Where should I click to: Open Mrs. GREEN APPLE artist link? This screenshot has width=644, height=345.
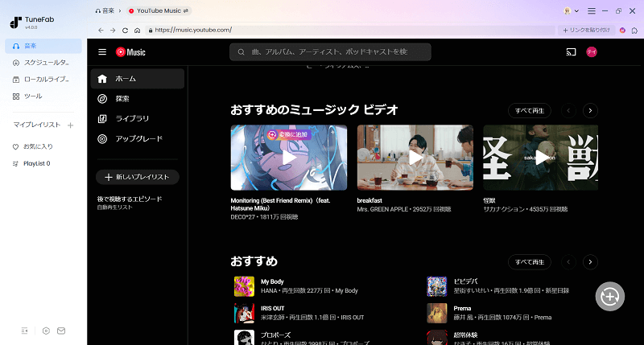click(x=383, y=209)
